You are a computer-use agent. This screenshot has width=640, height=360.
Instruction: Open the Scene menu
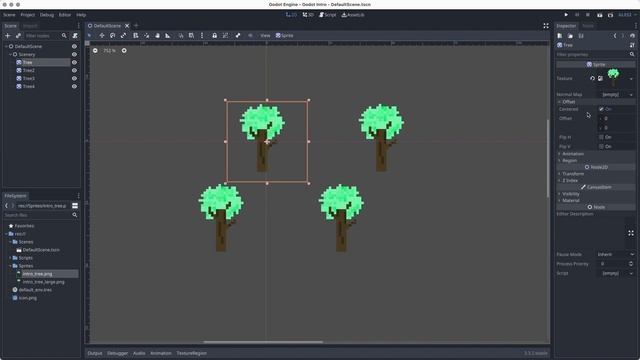click(9, 15)
